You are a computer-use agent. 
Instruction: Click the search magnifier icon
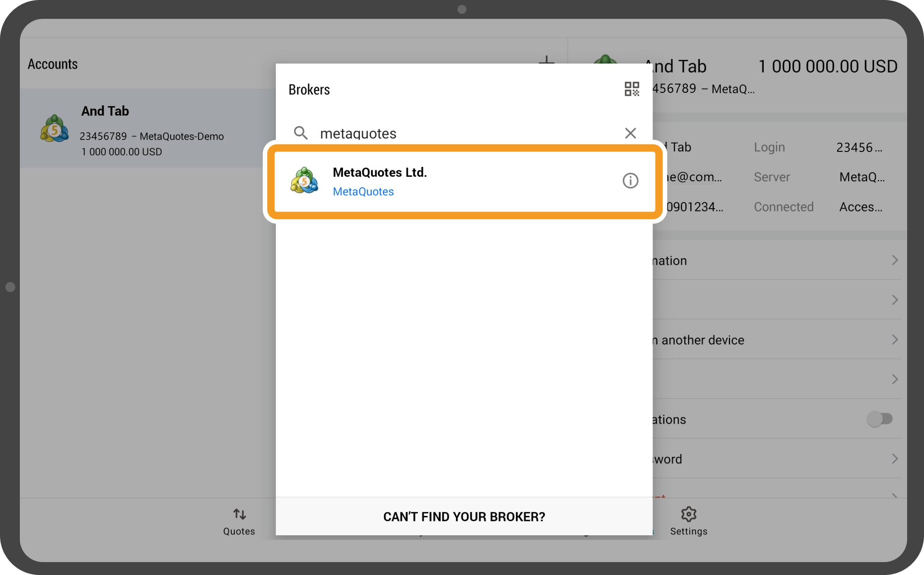pyautogui.click(x=301, y=133)
